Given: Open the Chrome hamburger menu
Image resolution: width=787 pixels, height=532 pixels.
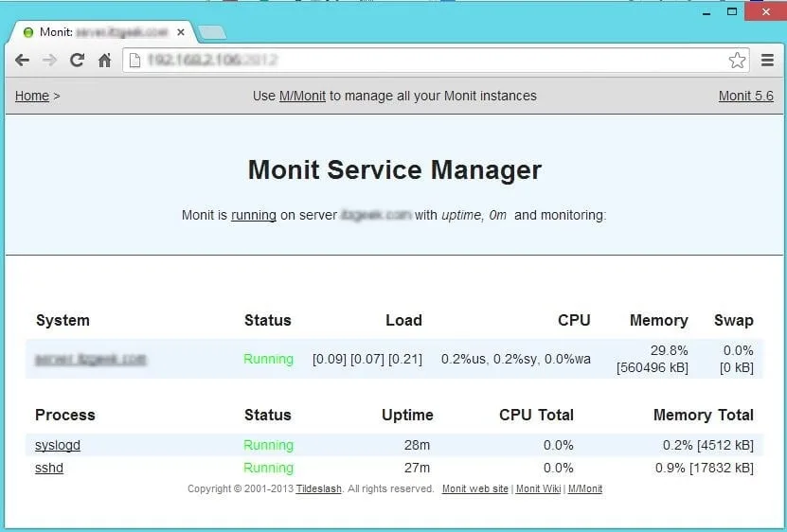Looking at the screenshot, I should 767,61.
